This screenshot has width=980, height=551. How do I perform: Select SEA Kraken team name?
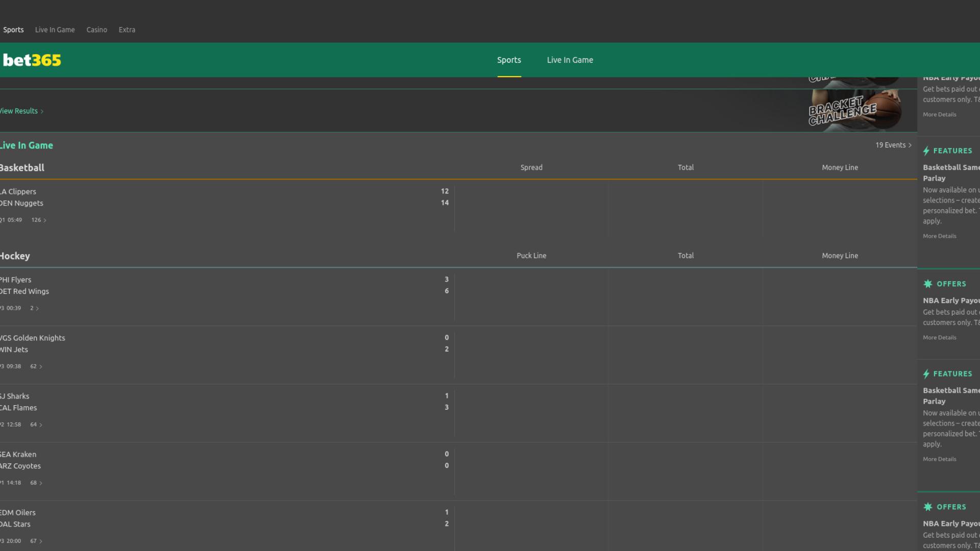point(18,455)
